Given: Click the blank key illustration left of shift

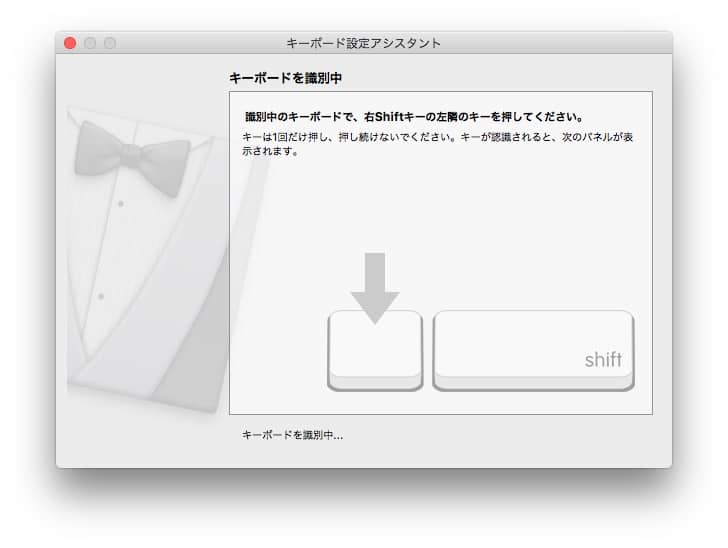Looking at the screenshot, I should pyautogui.click(x=375, y=351).
